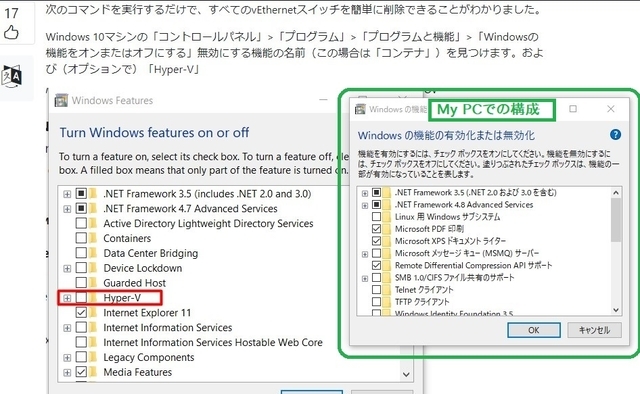Open the blue help question mark icon
Image resolution: width=640 pixels, height=394 pixels.
pyautogui.click(x=615, y=135)
